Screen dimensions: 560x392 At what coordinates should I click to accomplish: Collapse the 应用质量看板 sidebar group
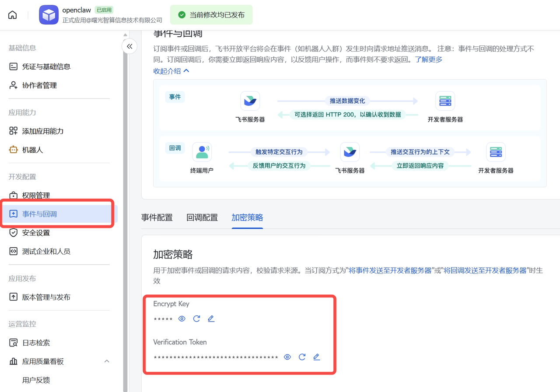click(107, 361)
